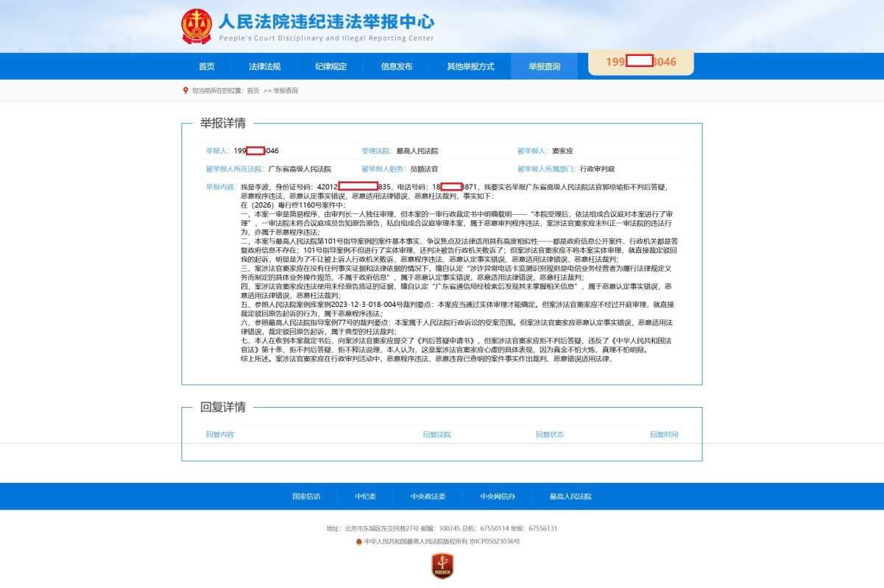Image resolution: width=884 pixels, height=588 pixels.
Task: Click the red shield badge icon in footer
Action: (442, 566)
